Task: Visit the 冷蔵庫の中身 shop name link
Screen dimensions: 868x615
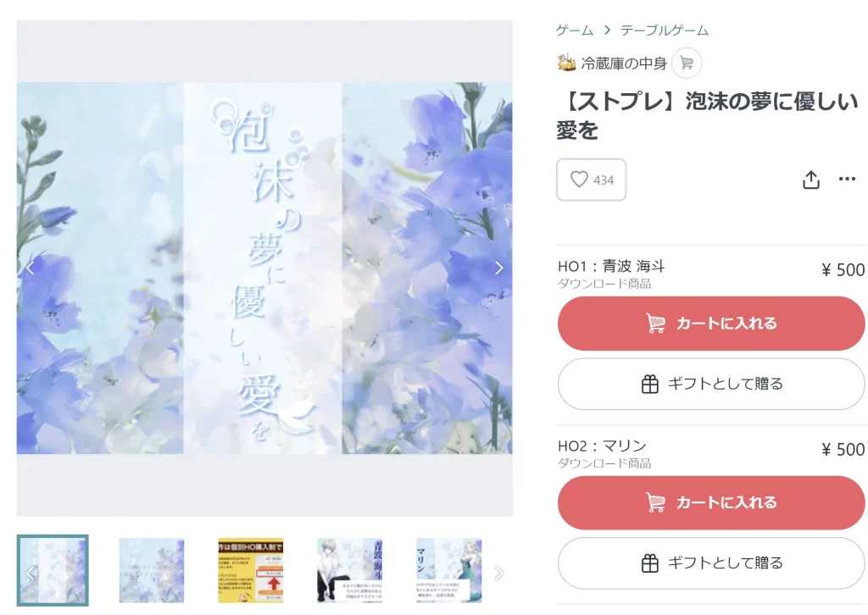Action: pos(624,64)
